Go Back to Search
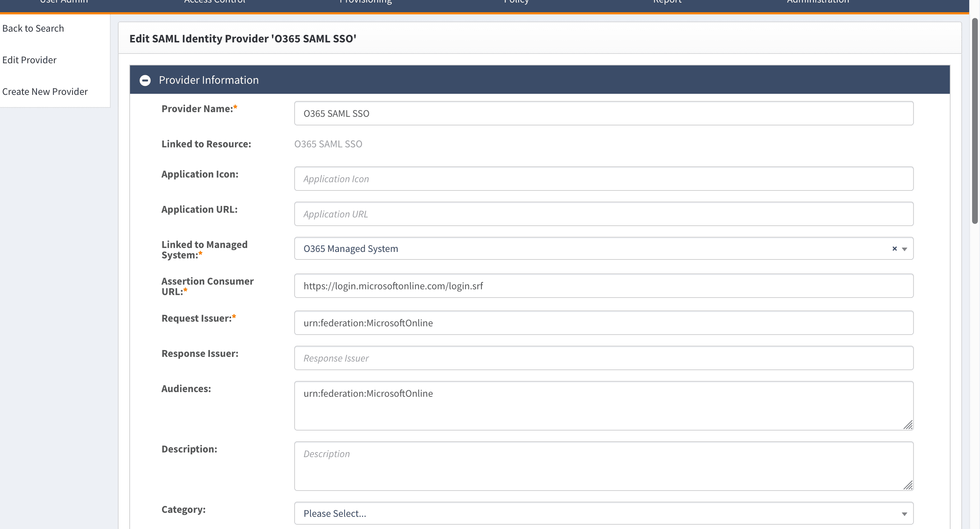This screenshot has height=529, width=980. click(33, 28)
